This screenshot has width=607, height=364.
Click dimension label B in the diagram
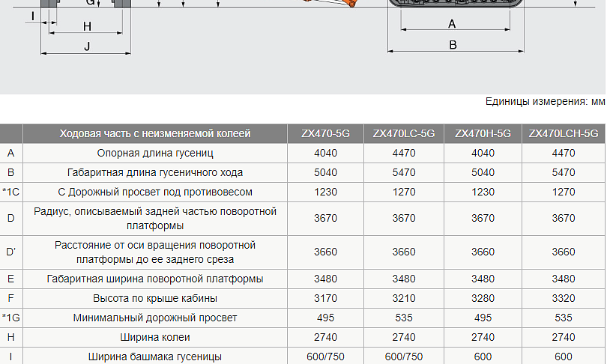453,45
